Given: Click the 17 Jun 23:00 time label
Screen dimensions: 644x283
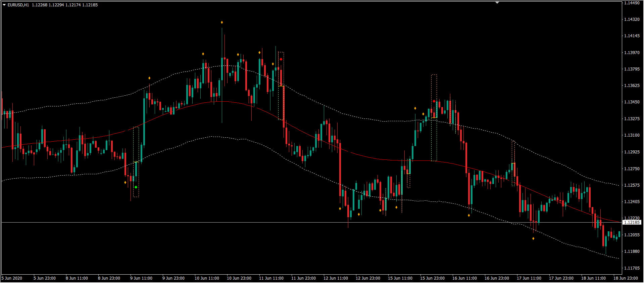Looking at the screenshot, I should (x=561, y=278).
